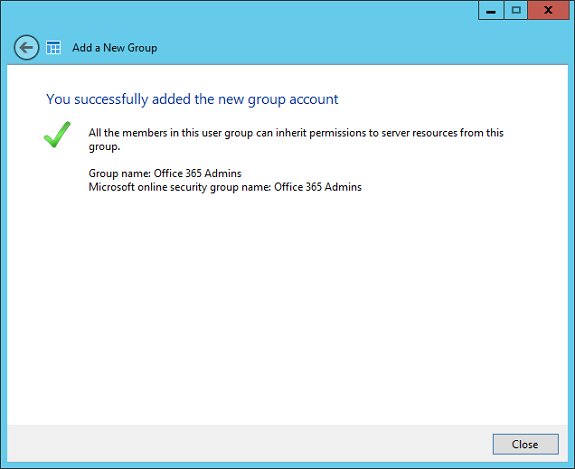The height and width of the screenshot is (469, 575).
Task: Close the window with the red X
Action: [x=548, y=10]
